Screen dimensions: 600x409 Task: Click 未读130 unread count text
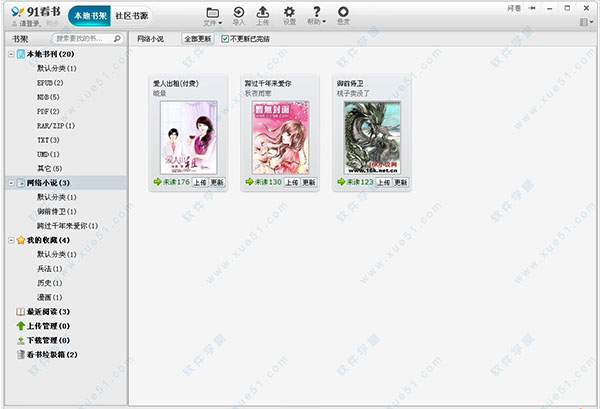pos(268,182)
